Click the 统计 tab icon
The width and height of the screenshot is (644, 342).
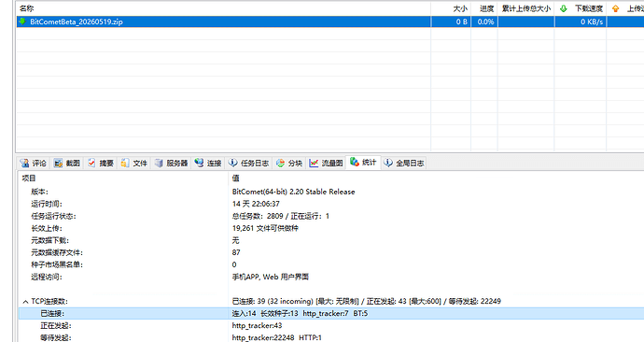(355, 162)
